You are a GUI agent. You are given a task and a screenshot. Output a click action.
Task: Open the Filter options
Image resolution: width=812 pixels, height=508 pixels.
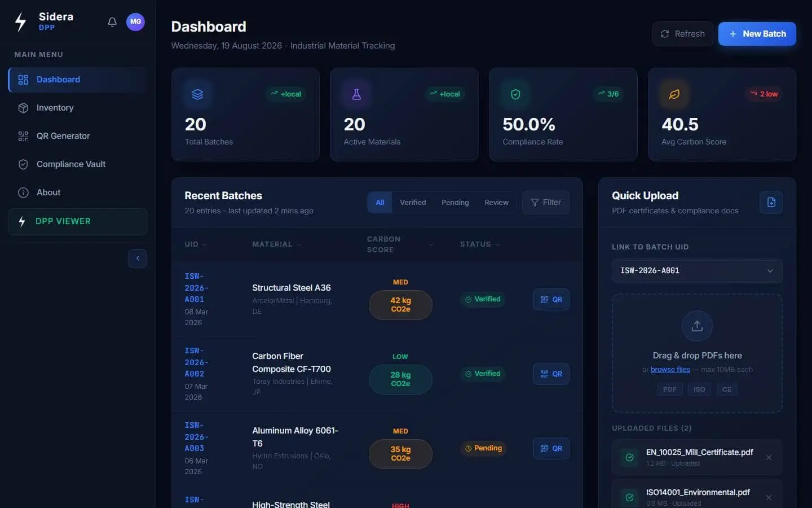click(x=546, y=203)
